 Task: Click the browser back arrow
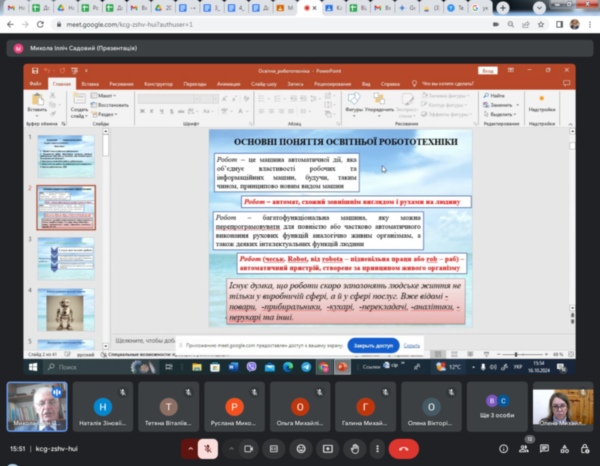(9, 22)
